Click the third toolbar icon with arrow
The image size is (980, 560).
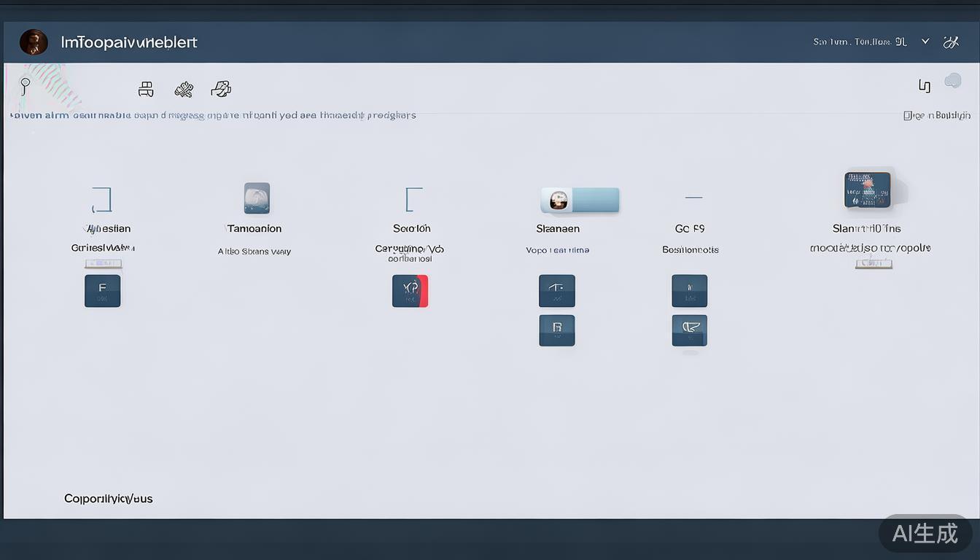(x=221, y=89)
